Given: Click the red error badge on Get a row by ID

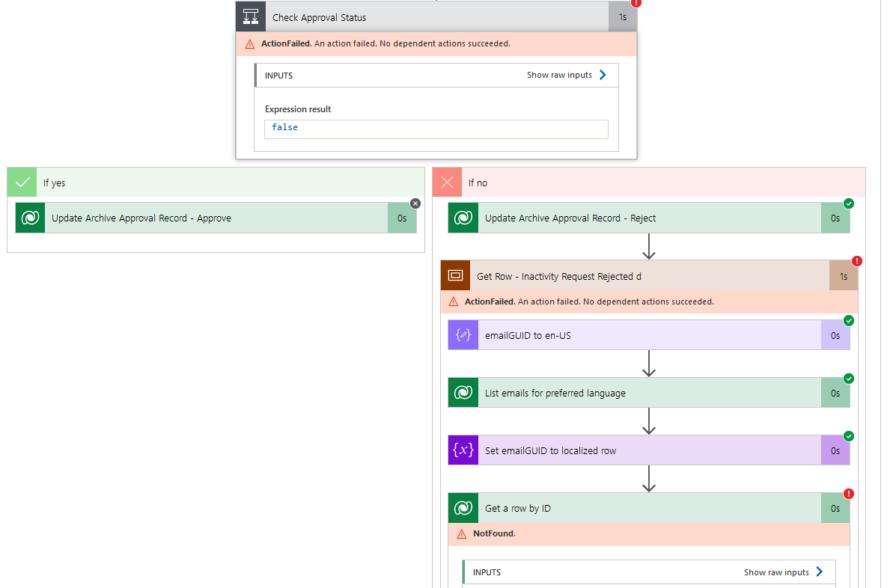Looking at the screenshot, I should pos(848,493).
